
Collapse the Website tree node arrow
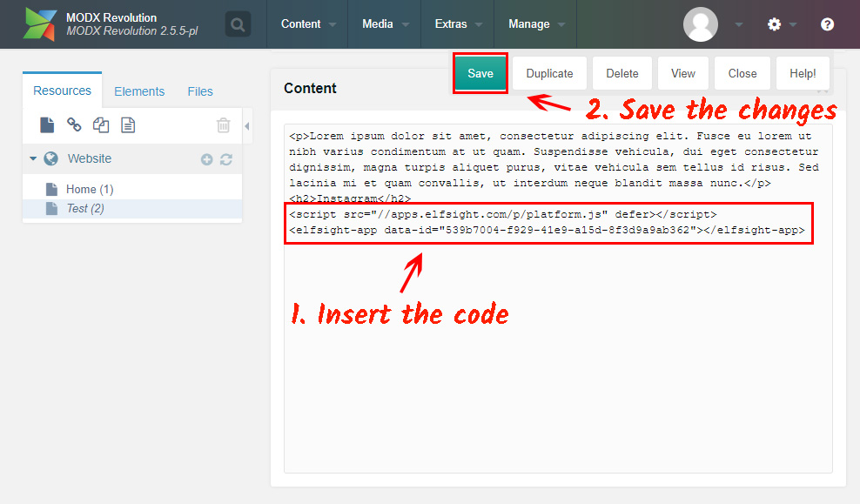point(33,158)
